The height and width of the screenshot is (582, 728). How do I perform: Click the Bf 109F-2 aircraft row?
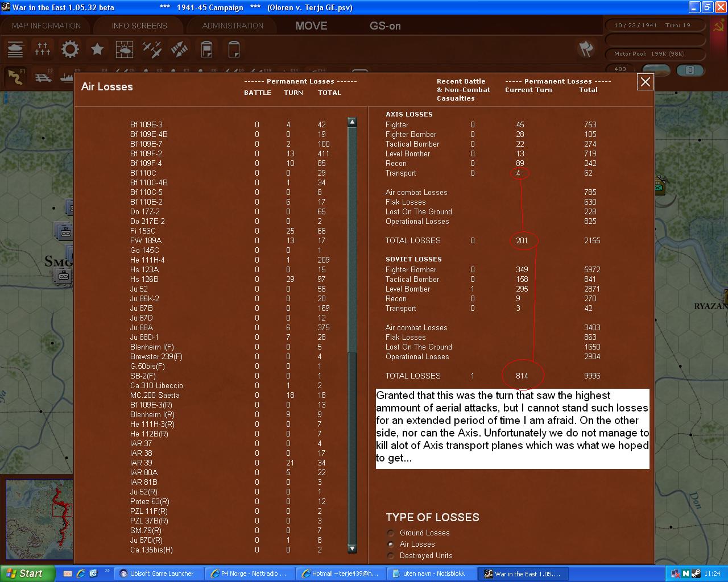[x=231, y=153]
